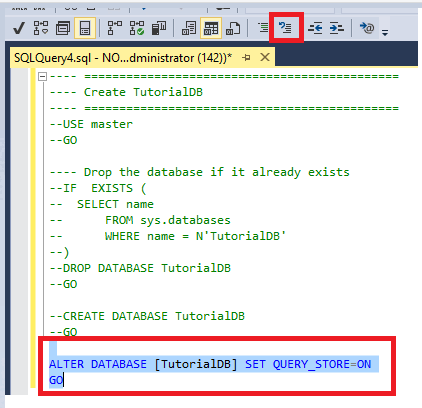This screenshot has height=408, width=422.
Task: Select Results to Text output
Action: [x=189, y=28]
